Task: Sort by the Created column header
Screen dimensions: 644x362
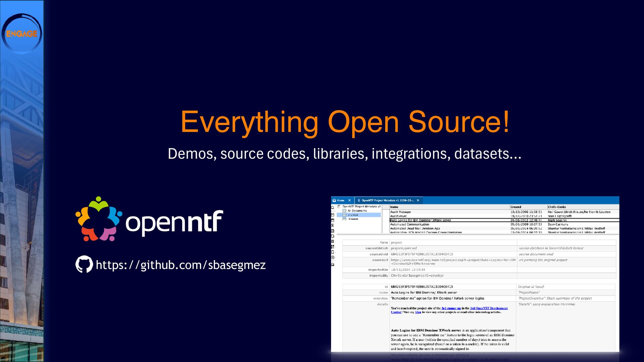Action: pos(528,207)
